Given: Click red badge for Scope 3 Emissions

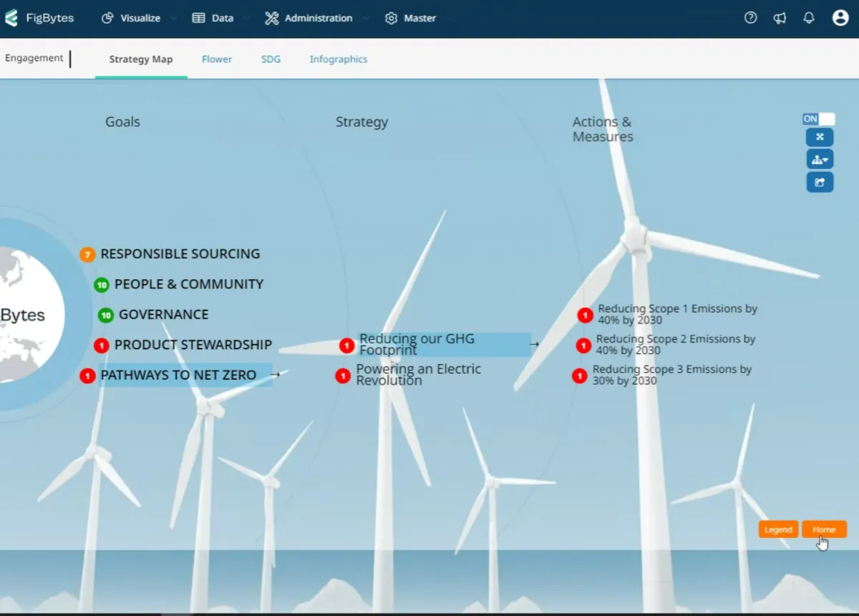Looking at the screenshot, I should click(x=580, y=376).
